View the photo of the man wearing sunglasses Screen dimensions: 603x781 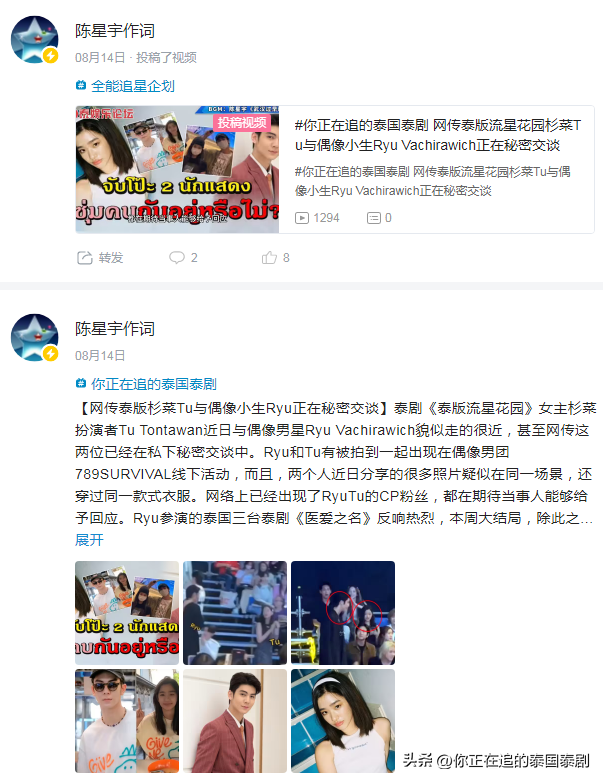[127, 721]
